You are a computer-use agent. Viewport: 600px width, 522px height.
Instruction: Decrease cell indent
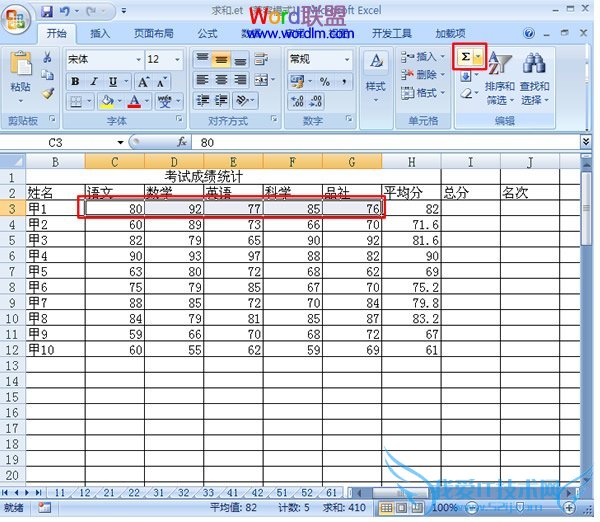[202, 101]
